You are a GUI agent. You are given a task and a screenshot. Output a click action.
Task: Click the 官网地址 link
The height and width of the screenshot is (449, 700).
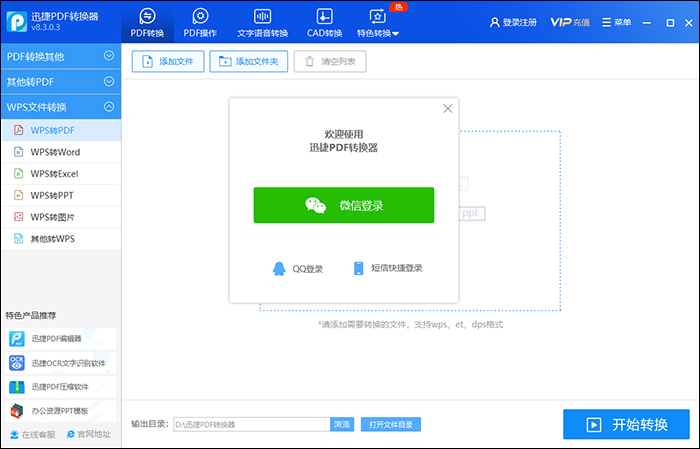click(88, 434)
